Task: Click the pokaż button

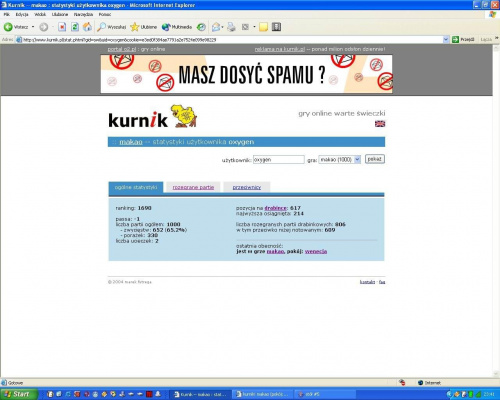Action: 375,159
